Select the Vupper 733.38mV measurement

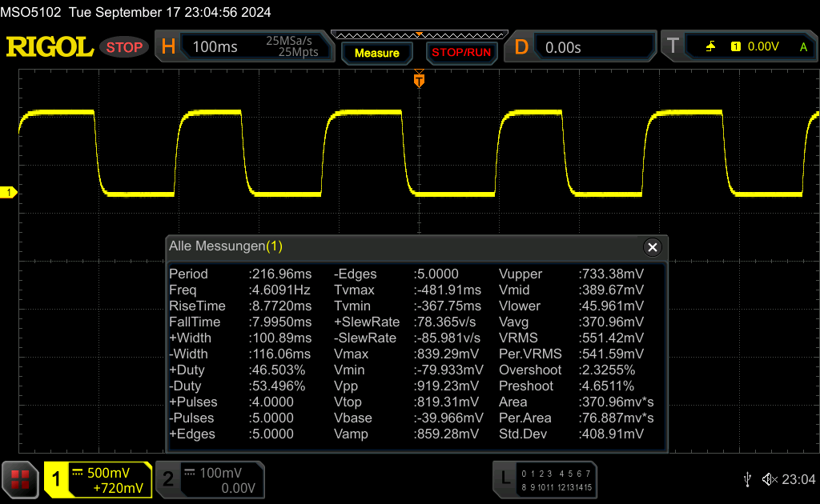click(571, 274)
